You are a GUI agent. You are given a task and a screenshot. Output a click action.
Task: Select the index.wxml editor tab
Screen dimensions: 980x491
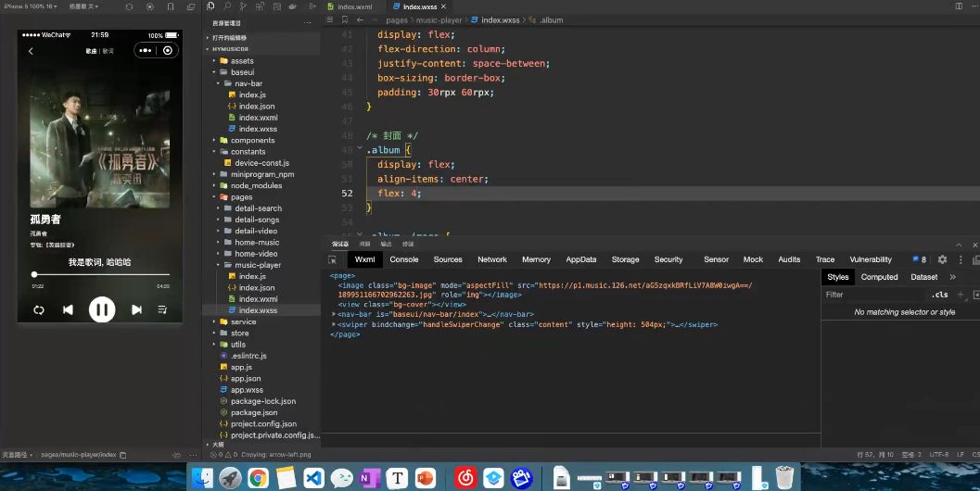click(354, 6)
